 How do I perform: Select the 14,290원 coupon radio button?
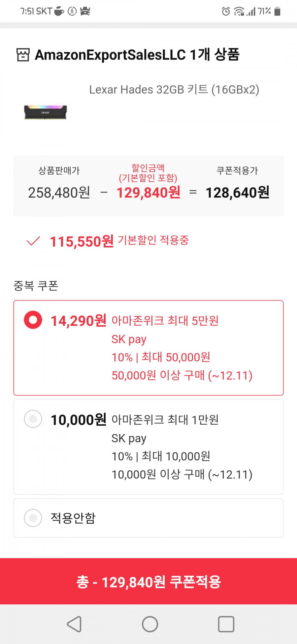coord(33,320)
